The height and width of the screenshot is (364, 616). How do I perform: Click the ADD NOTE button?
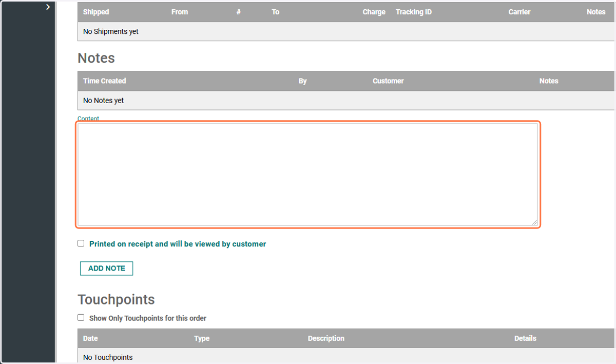(106, 269)
